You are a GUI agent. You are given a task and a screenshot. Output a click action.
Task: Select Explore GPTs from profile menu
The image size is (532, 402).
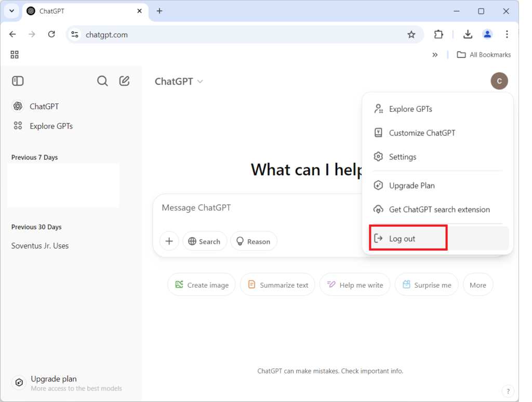pyautogui.click(x=437, y=109)
